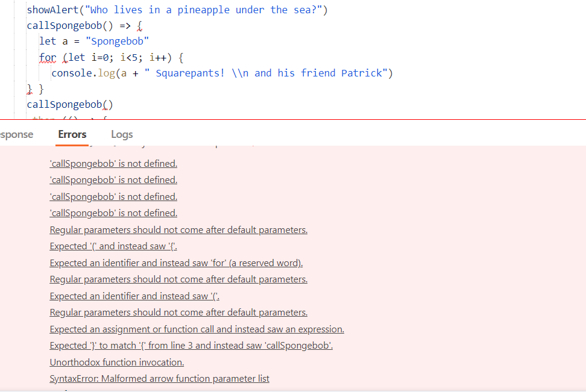The height and width of the screenshot is (392, 586).
Task: Open error "Expected '(' and instead saw '{'"
Action: pos(113,246)
